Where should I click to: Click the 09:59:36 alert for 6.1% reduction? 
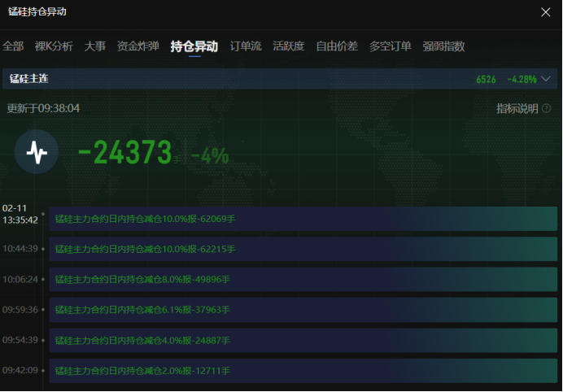point(303,310)
